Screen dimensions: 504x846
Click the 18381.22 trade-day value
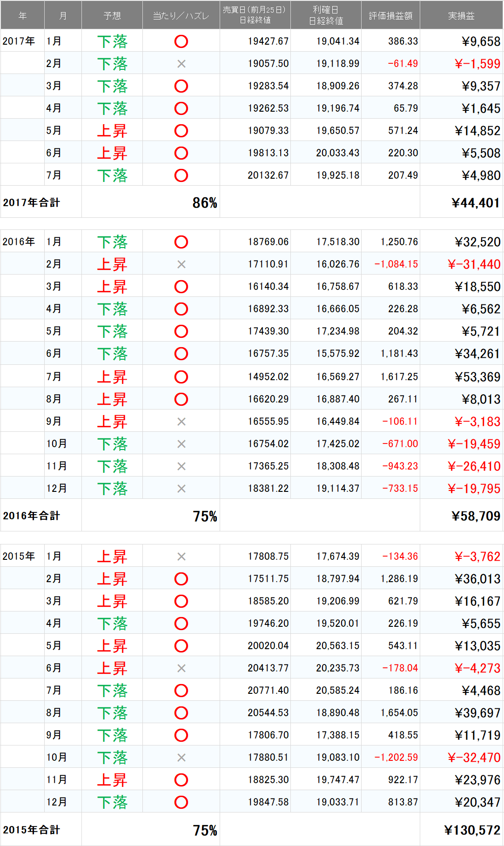(x=268, y=489)
